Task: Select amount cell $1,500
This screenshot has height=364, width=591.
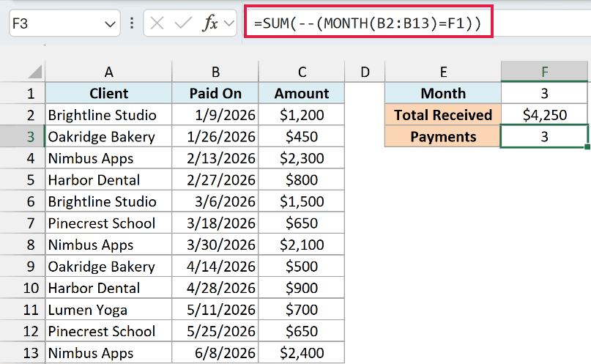Action: (x=302, y=201)
